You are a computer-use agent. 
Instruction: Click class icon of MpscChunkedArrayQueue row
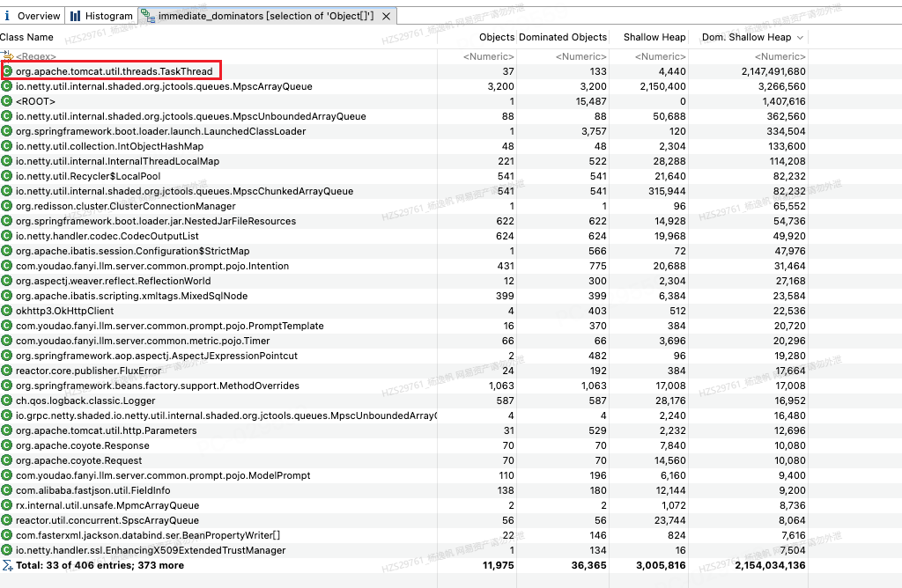pyautogui.click(x=7, y=191)
